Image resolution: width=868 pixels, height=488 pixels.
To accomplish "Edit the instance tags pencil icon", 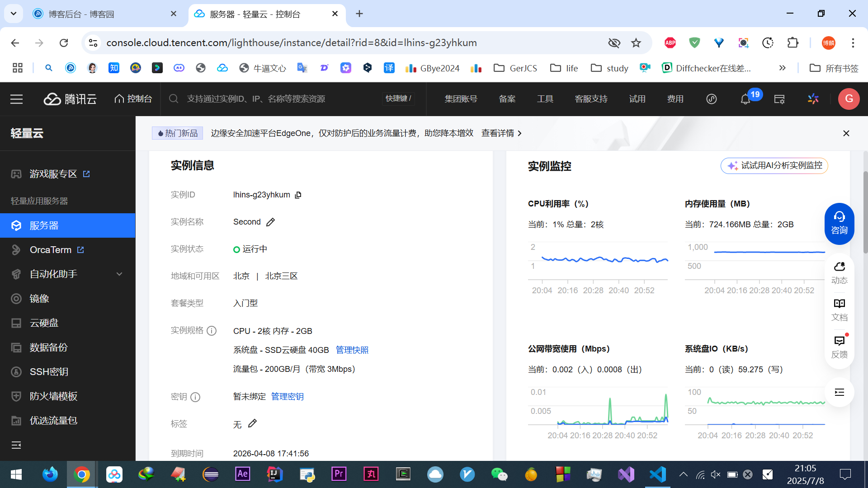I will pos(252,423).
